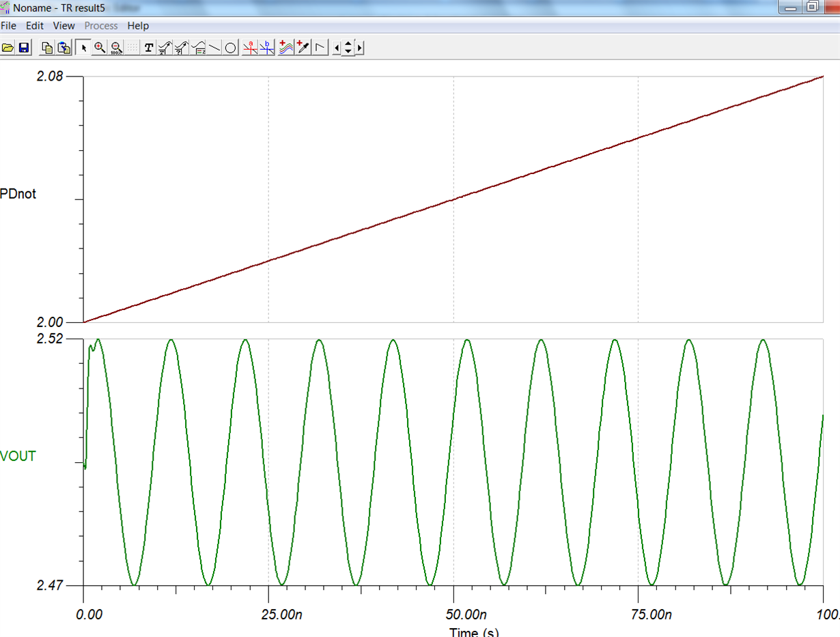
Task: Click the Save floppy disk icon
Action: point(24,48)
